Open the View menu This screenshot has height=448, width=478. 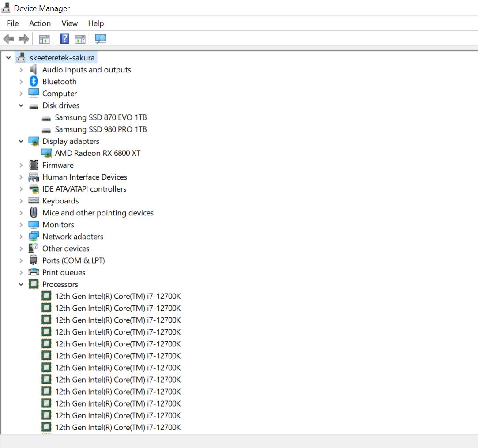pos(69,23)
